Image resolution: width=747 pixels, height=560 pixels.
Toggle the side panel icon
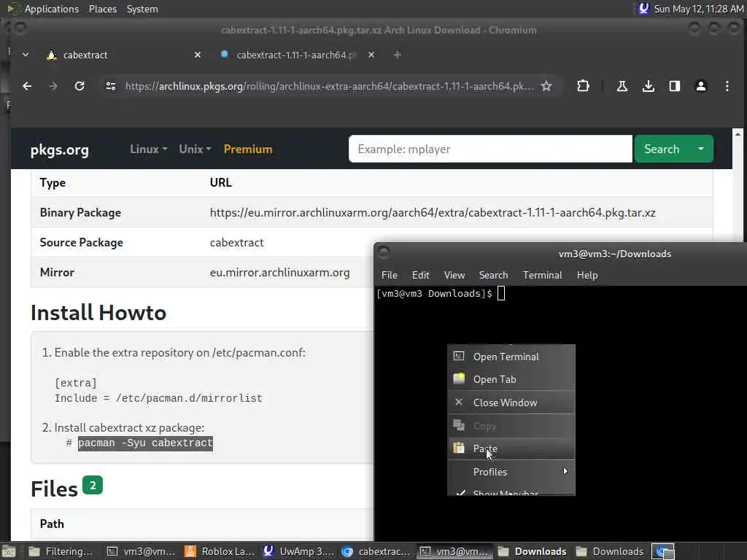(674, 86)
